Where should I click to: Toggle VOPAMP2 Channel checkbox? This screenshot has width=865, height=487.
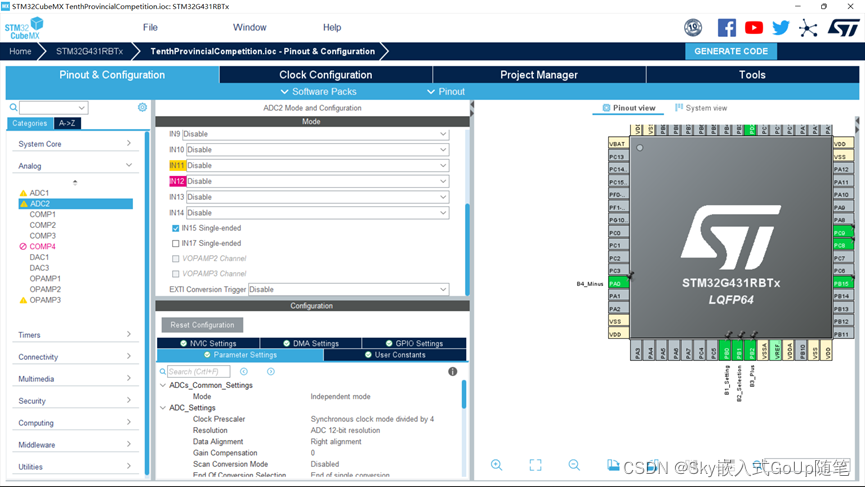175,259
